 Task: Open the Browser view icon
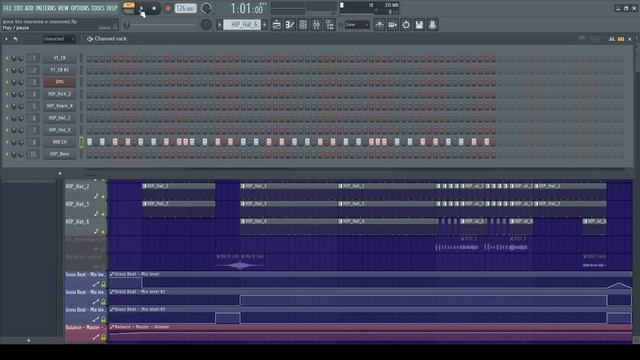click(x=330, y=25)
